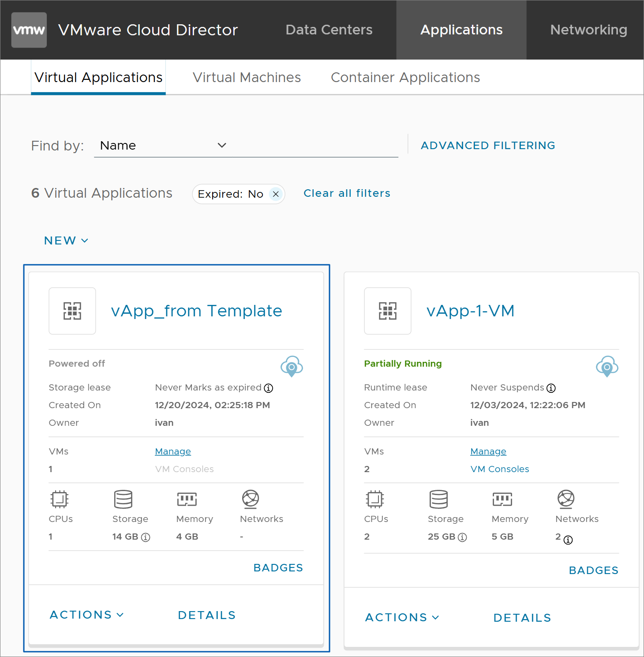The image size is (644, 657).
Task: Click BADGES on vApp_from Template card
Action: pyautogui.click(x=278, y=568)
